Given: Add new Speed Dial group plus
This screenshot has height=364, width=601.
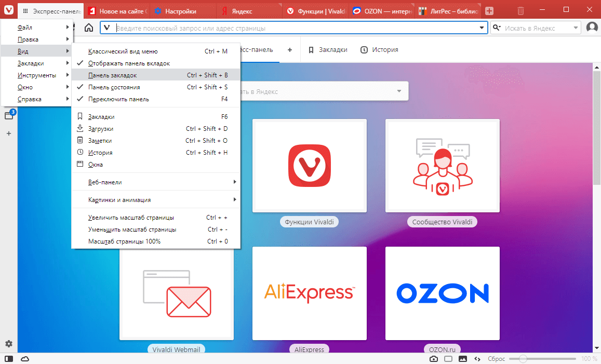Looking at the screenshot, I should point(290,50).
